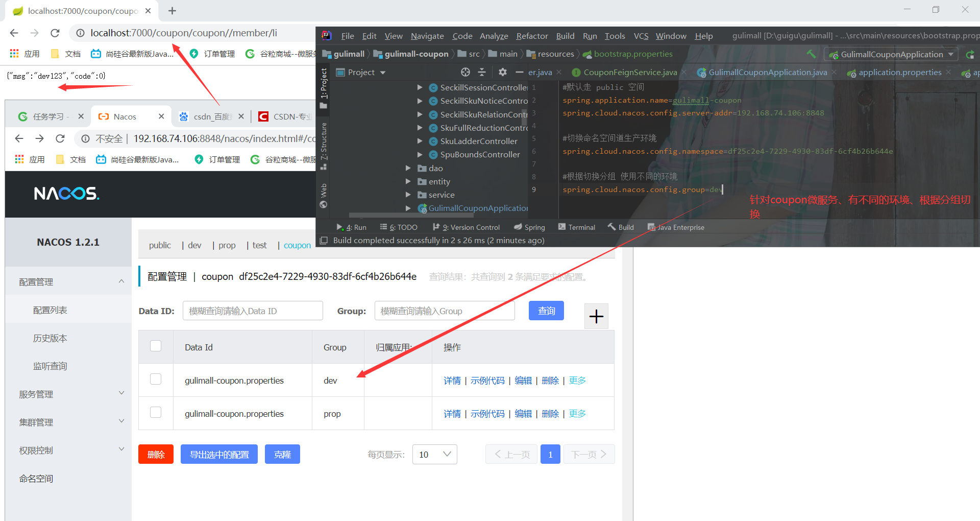980x521 pixels.
Task: Click the NACOS logo
Action: 66,194
